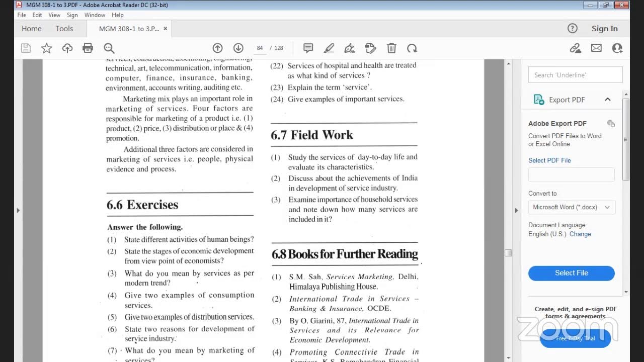Switch to the Home tab
644x362 pixels.
[x=32, y=29]
